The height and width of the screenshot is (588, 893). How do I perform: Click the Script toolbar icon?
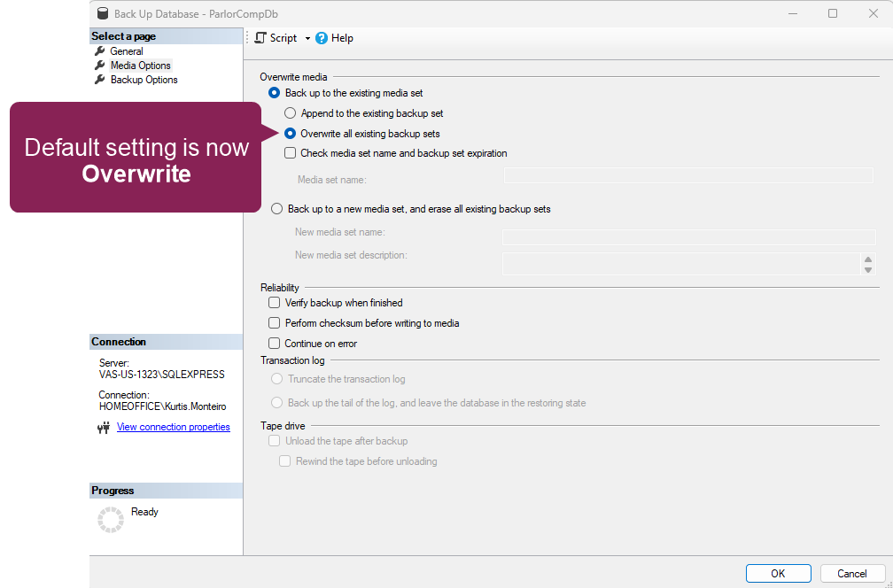pos(260,38)
